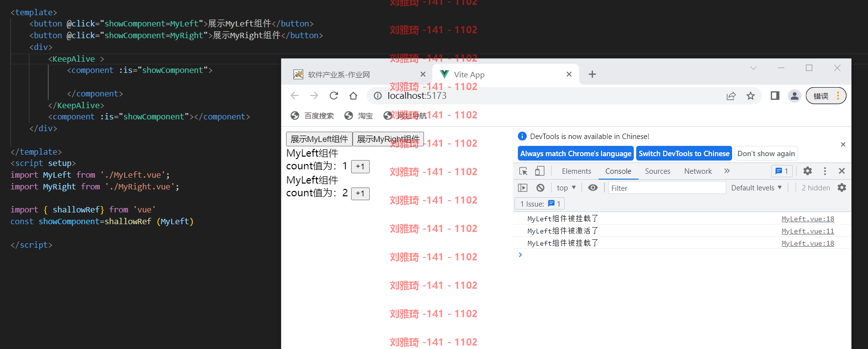Screen dimensions: 868x349
Task: Open DevTools more options menu
Action: (825, 171)
